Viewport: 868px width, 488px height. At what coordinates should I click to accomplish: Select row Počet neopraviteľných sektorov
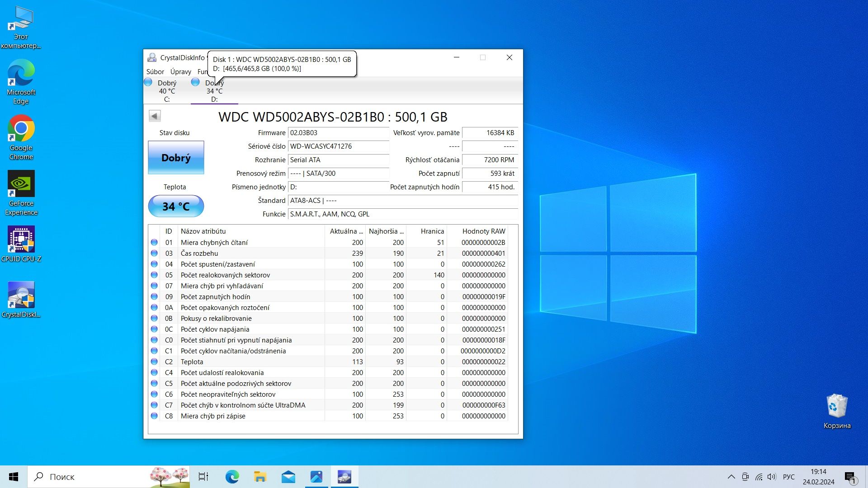click(x=328, y=394)
